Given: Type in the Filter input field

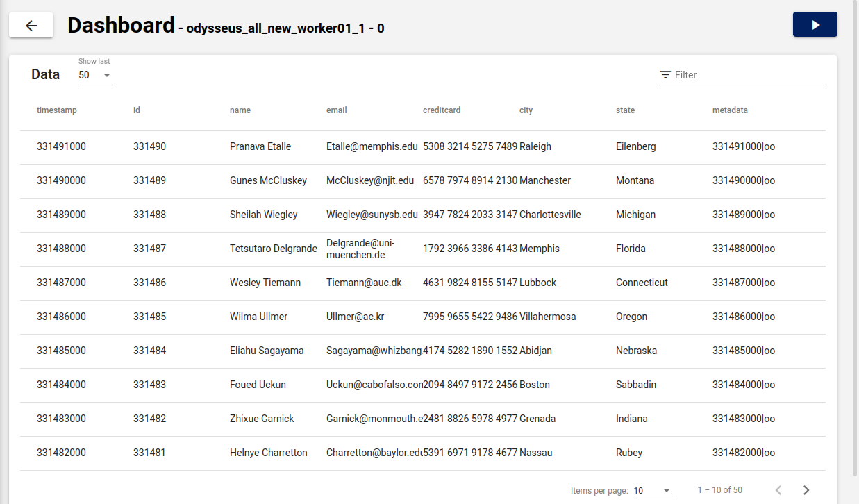Looking at the screenshot, I should coord(749,75).
